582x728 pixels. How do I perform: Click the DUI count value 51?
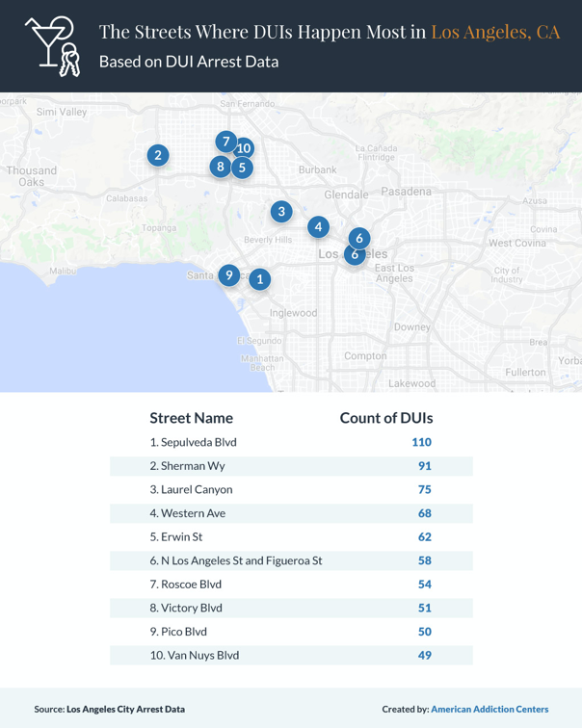coord(425,608)
